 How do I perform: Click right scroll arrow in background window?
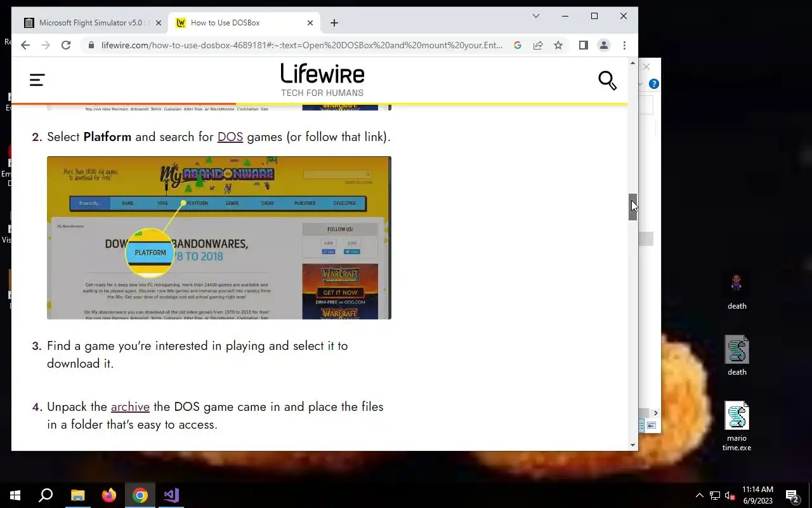pyautogui.click(x=655, y=413)
